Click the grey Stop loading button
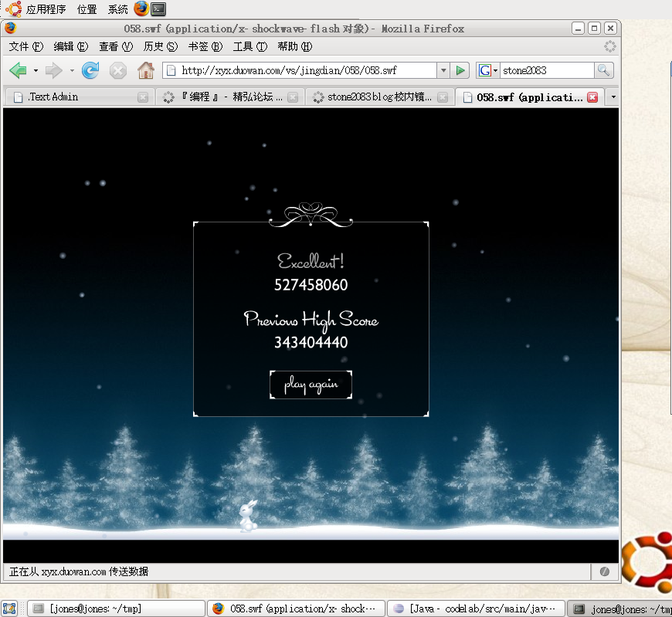The width and height of the screenshot is (672, 617). pyautogui.click(x=118, y=71)
